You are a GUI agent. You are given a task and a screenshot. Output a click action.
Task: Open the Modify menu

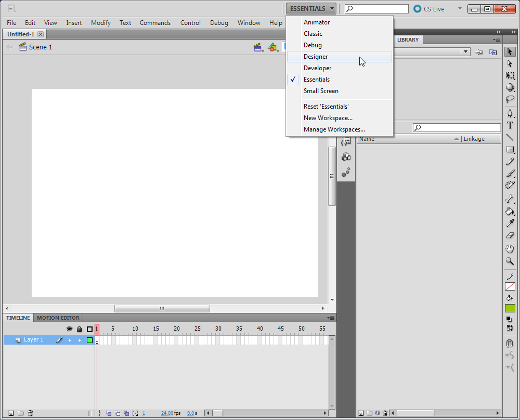coord(101,23)
